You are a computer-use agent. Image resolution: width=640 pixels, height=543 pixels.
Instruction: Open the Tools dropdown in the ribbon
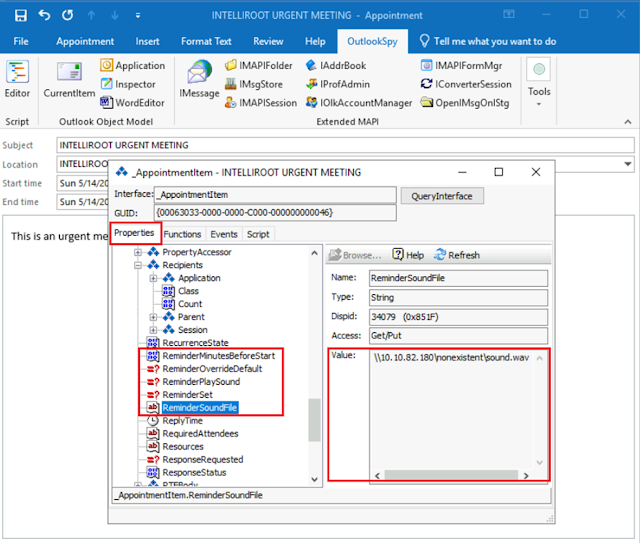coord(539,83)
